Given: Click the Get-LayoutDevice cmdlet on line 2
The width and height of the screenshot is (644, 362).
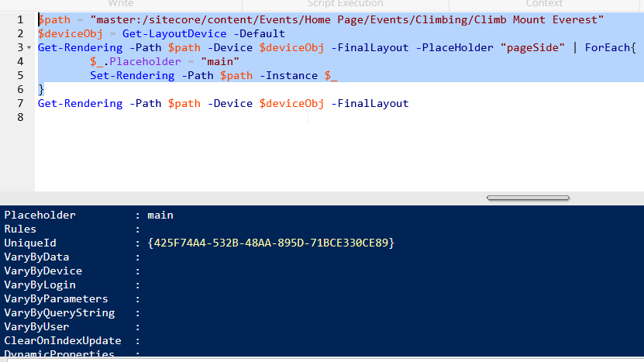Looking at the screenshot, I should tap(174, 33).
